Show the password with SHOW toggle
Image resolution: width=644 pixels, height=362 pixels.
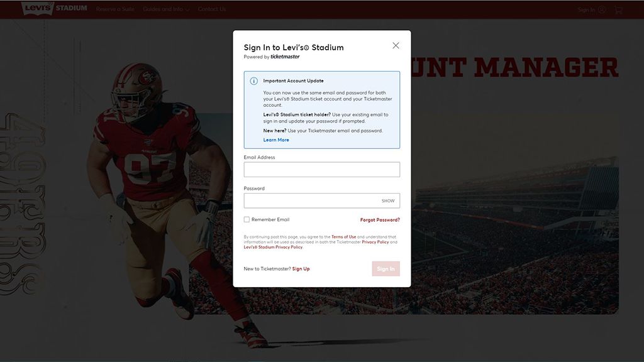pos(388,201)
